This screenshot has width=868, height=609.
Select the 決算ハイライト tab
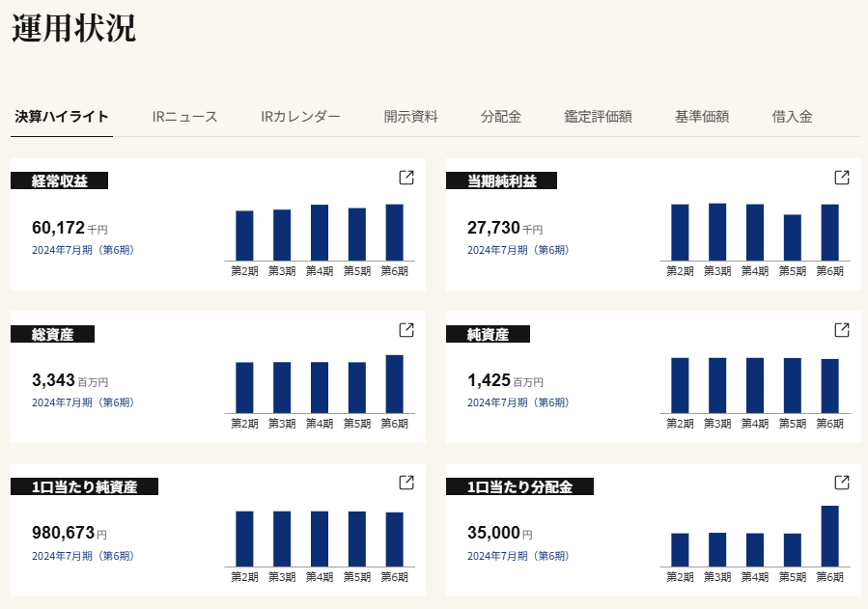tap(62, 117)
